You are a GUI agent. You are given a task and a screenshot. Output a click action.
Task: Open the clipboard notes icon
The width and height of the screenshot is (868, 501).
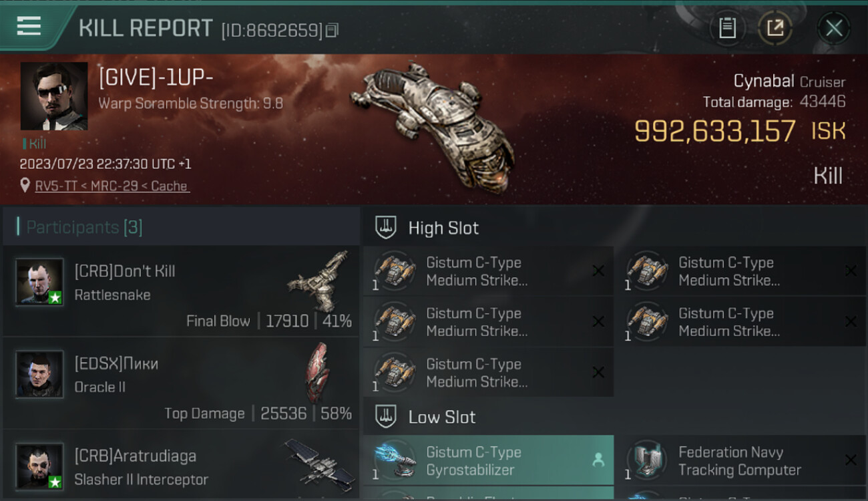click(727, 28)
